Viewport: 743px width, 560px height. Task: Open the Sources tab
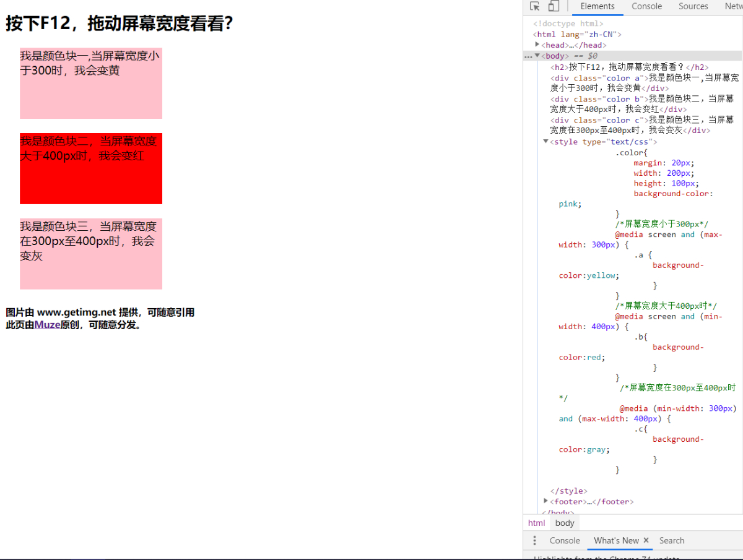pos(693,6)
